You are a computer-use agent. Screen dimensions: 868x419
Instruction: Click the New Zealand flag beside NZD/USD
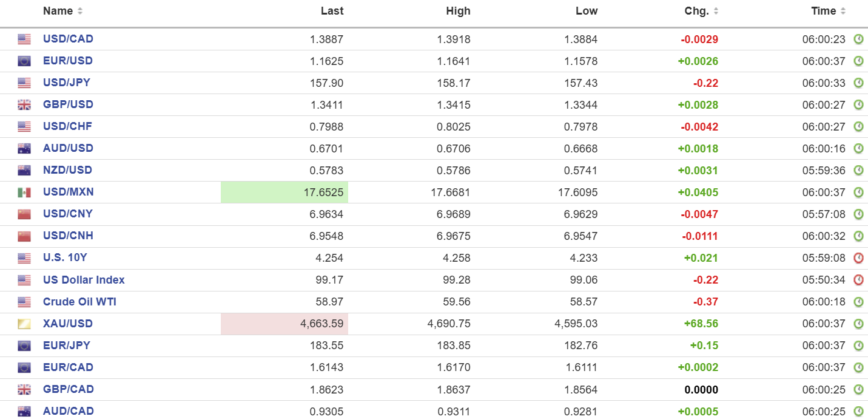pos(24,171)
